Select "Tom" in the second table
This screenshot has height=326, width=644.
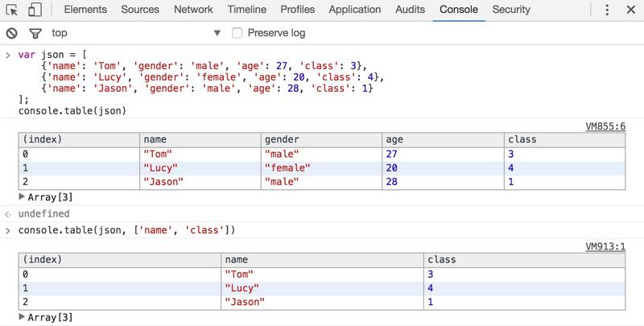pyautogui.click(x=323, y=274)
